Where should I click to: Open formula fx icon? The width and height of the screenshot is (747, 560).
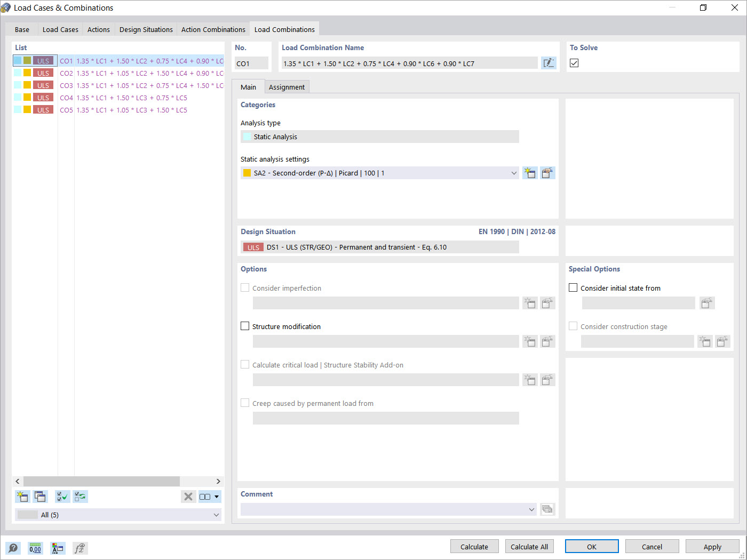point(80,548)
